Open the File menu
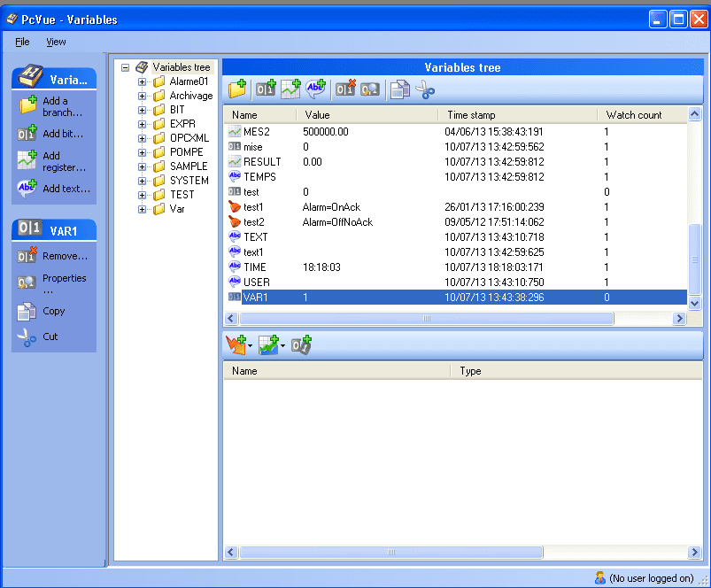This screenshot has height=588, width=711. coord(22,42)
